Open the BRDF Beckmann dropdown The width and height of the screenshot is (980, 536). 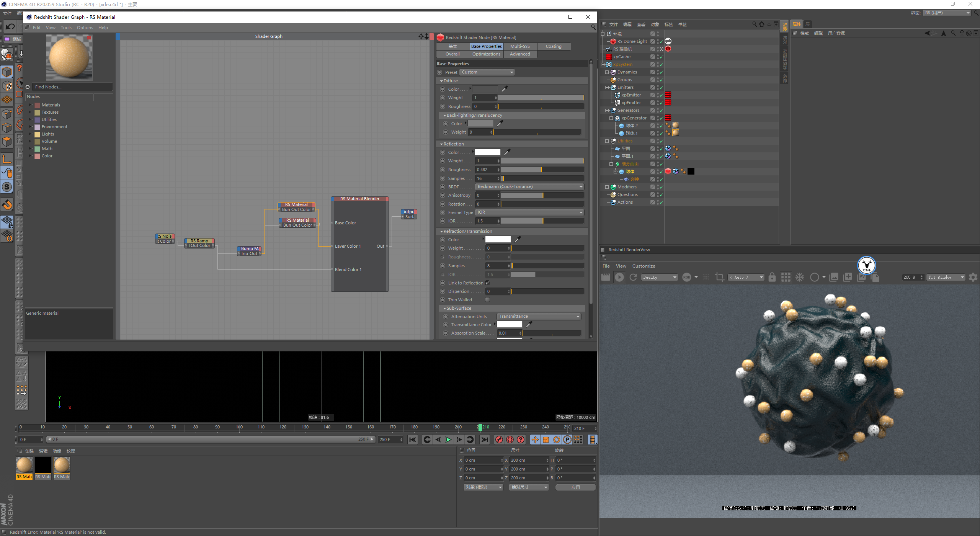point(529,186)
